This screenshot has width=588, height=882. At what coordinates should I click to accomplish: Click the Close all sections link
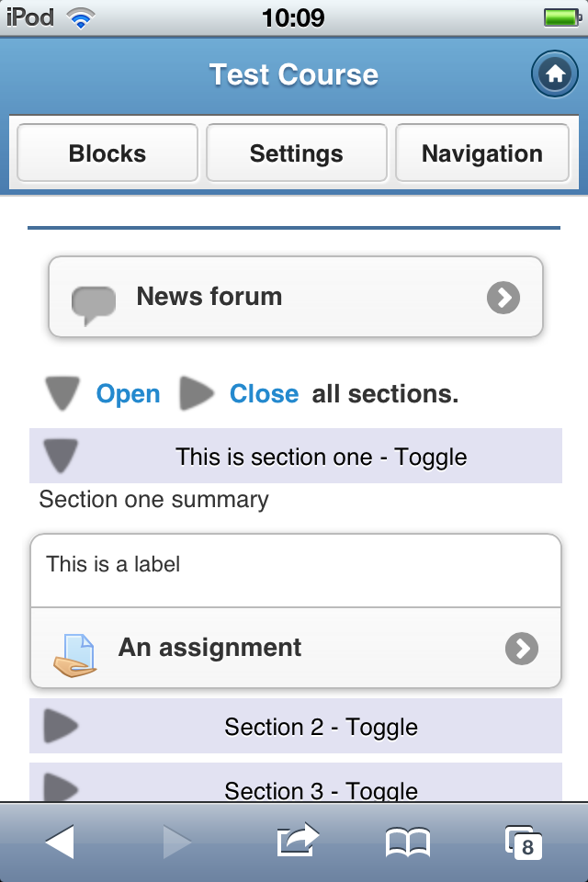(x=264, y=394)
